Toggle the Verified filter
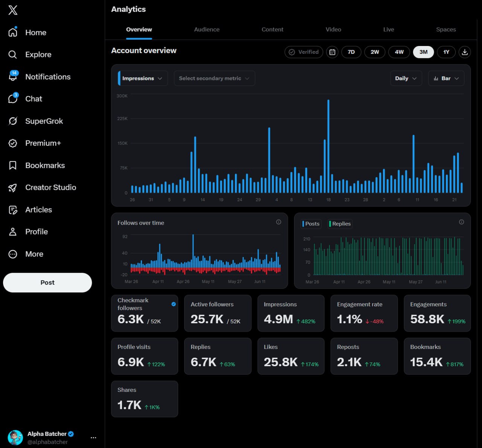This screenshot has height=448, width=482. tap(304, 52)
